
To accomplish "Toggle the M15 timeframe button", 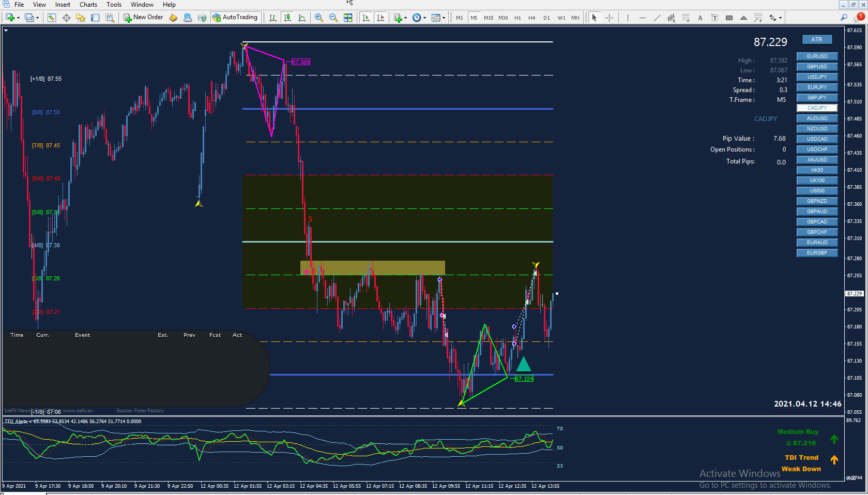I will (x=489, y=18).
